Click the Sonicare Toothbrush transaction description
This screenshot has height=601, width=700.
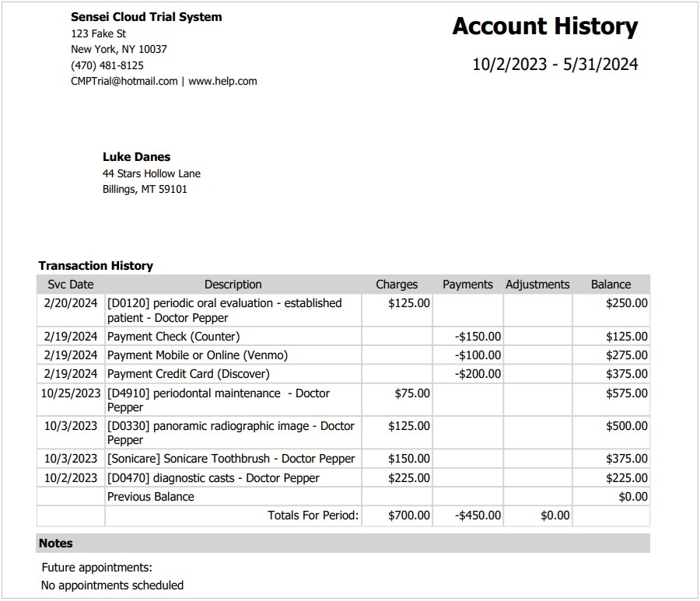tap(231, 459)
